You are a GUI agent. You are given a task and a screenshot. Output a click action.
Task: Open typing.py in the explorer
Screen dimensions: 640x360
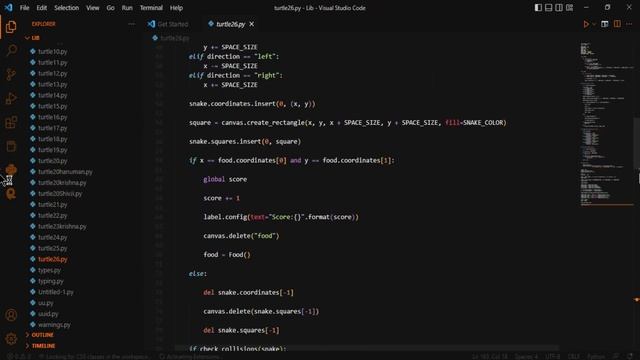[51, 281]
